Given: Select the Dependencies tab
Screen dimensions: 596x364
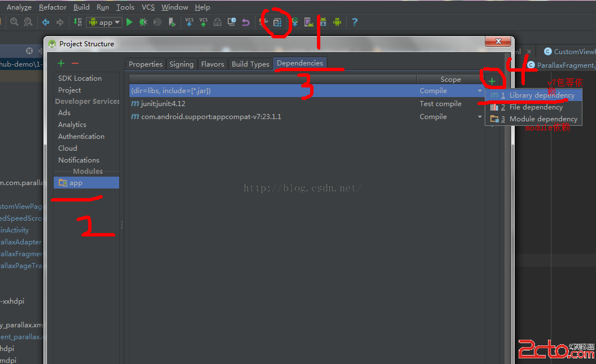Looking at the screenshot, I should click(300, 63).
